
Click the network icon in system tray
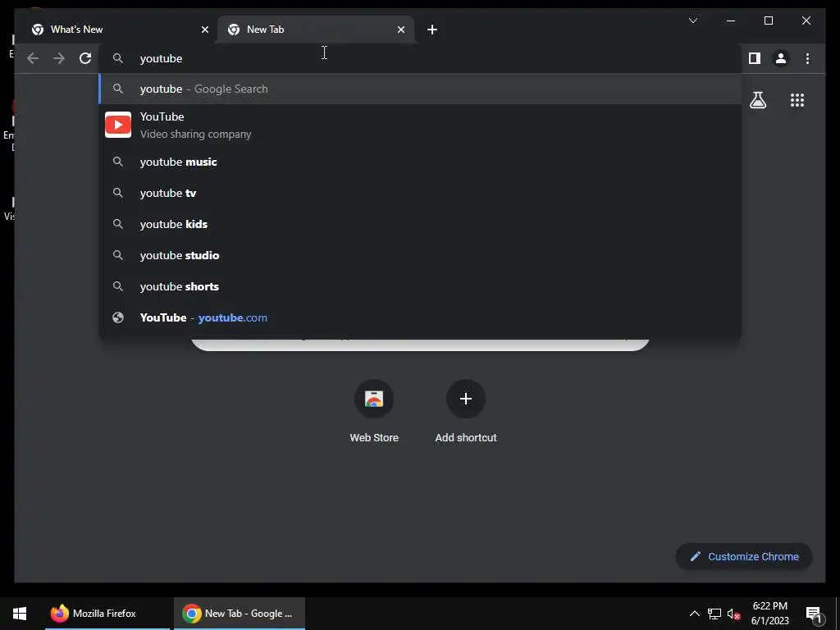pos(714,614)
